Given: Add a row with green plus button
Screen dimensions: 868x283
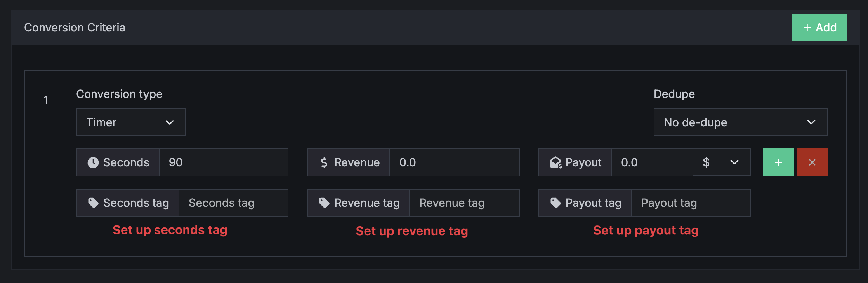Looking at the screenshot, I should point(778,162).
